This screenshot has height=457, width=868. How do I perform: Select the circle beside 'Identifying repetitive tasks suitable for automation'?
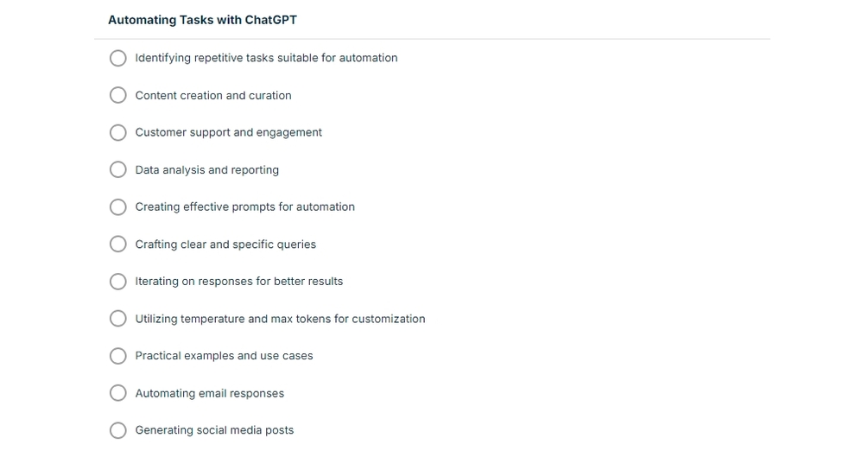(118, 58)
